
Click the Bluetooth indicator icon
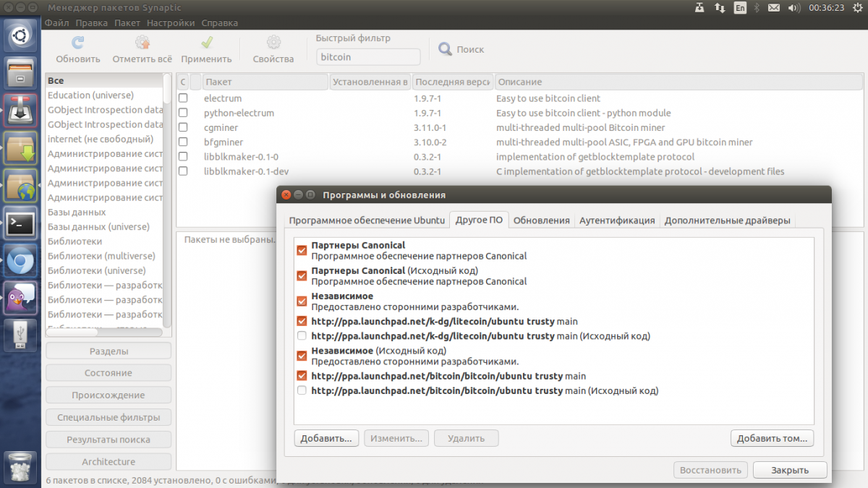coord(757,8)
